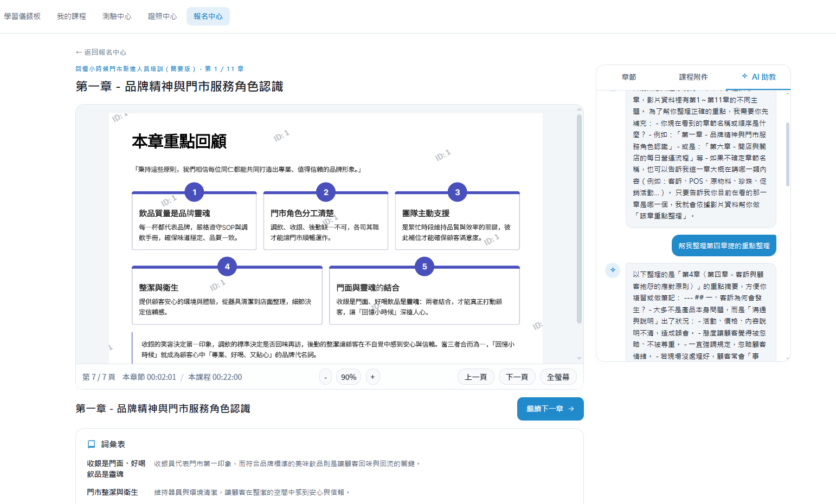The width and height of the screenshot is (836, 504).
Task: Click the 詞彙表 book icon
Action: pyautogui.click(x=92, y=444)
